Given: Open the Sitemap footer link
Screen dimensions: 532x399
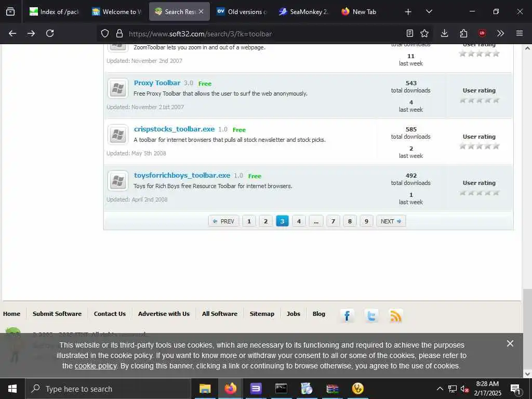Looking at the screenshot, I should (x=262, y=314).
